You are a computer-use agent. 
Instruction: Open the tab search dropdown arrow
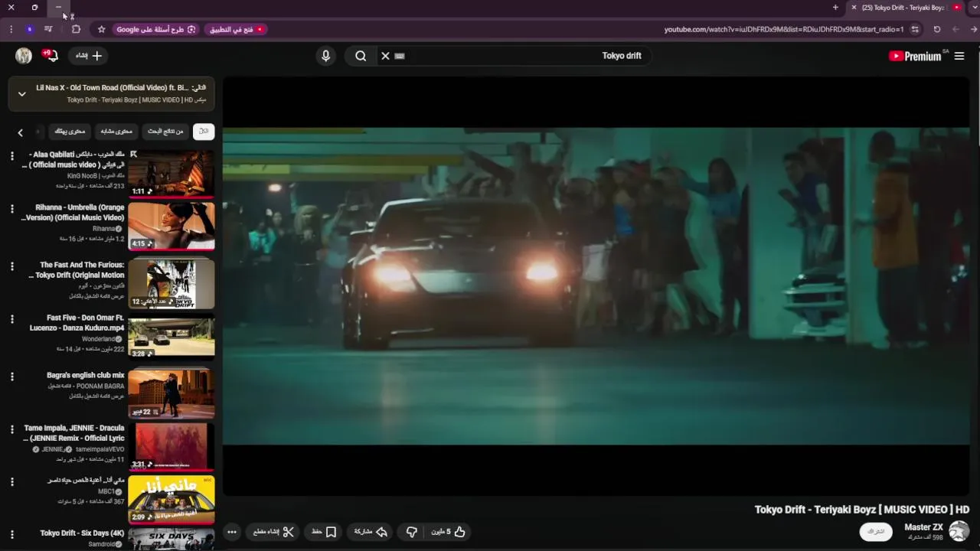pos(974,8)
